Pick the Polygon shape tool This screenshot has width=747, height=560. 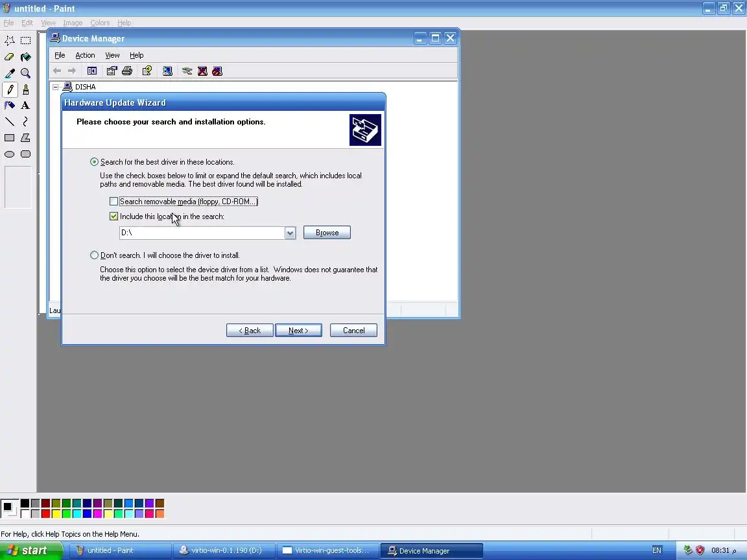[x=26, y=137]
